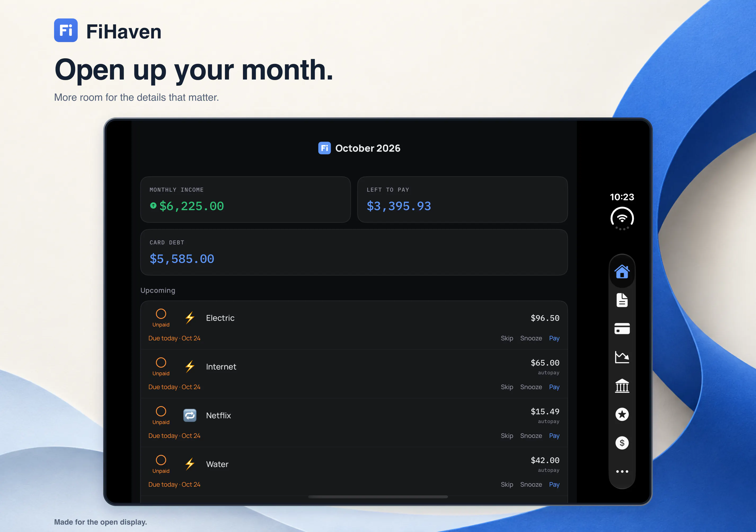Open the bank building icon in sidebar

pos(622,386)
